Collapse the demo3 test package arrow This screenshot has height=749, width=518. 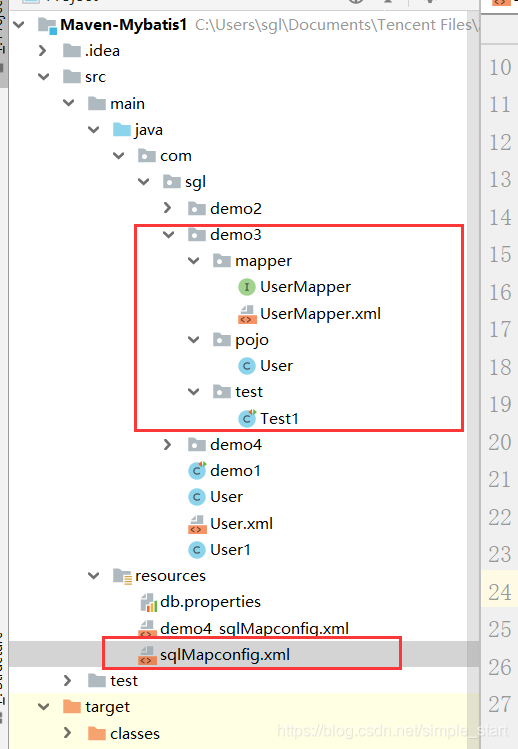194,392
